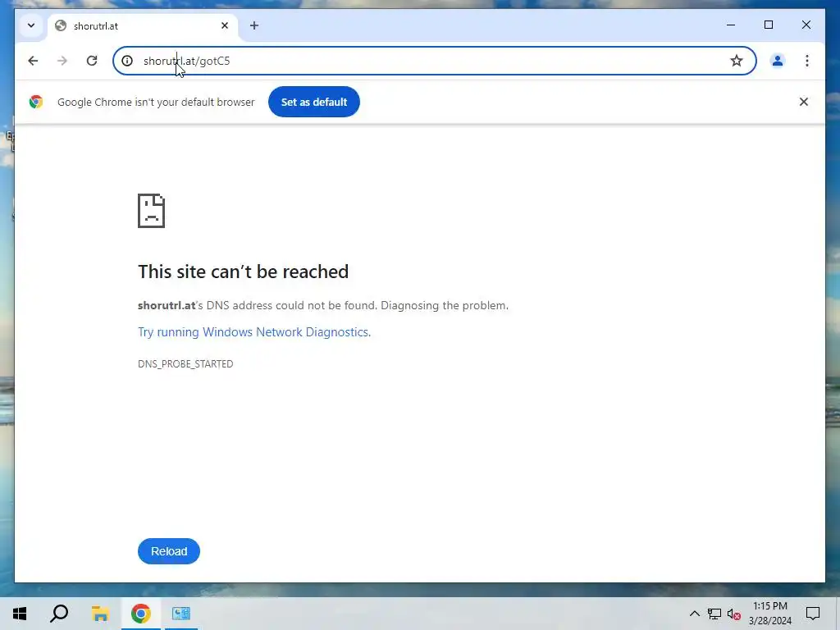The width and height of the screenshot is (840, 630).
Task: Show hidden system tray icons
Action: [694, 614]
